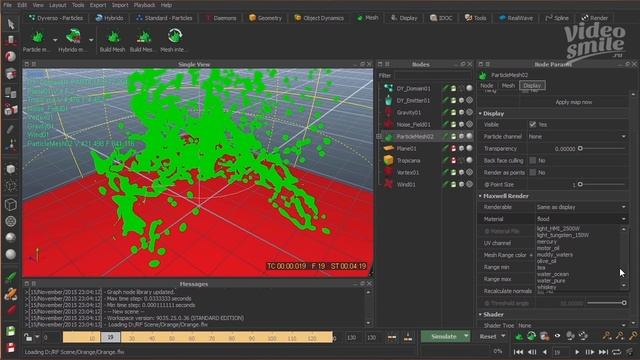Click the Vortex01 node icon
Viewport: 640px width, 360px height.
(389, 172)
